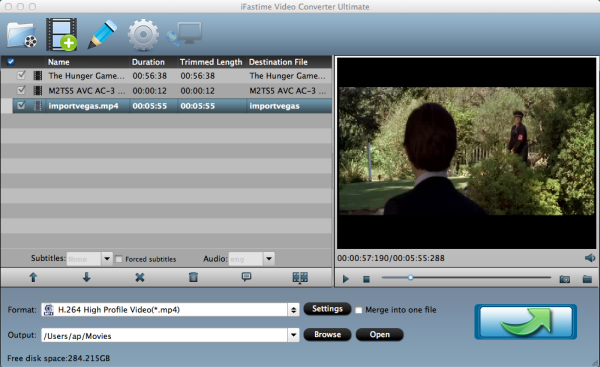Clear list with trash can icon

tap(193, 277)
